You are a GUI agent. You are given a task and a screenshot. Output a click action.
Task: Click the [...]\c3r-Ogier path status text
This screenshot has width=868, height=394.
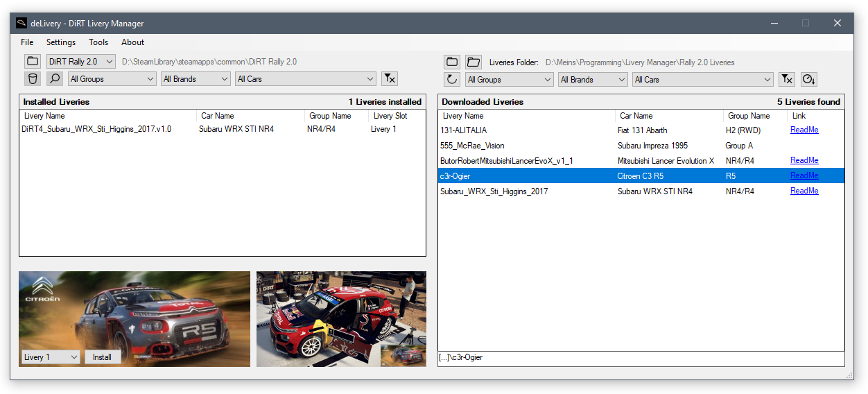(461, 357)
